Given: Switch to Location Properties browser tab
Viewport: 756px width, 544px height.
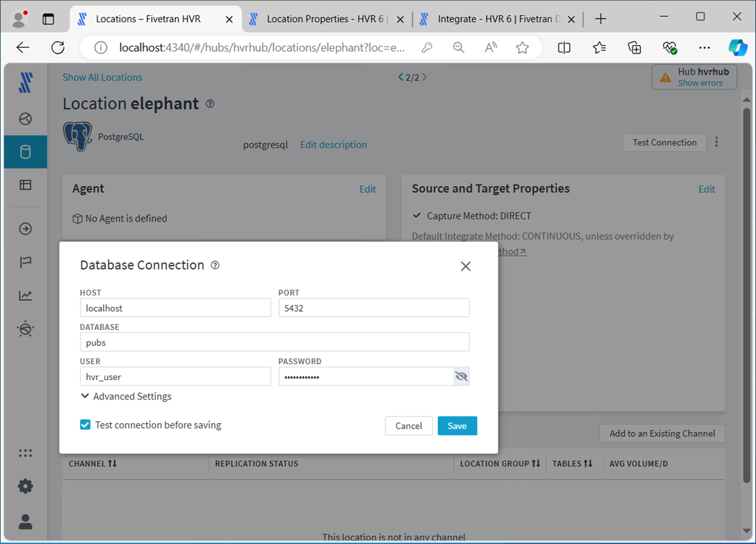Looking at the screenshot, I should [326, 19].
